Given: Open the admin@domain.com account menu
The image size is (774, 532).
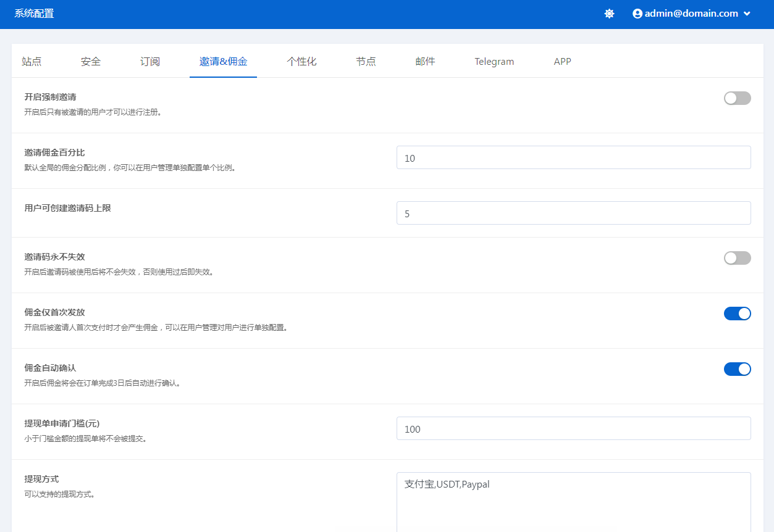Looking at the screenshot, I should 691,14.
